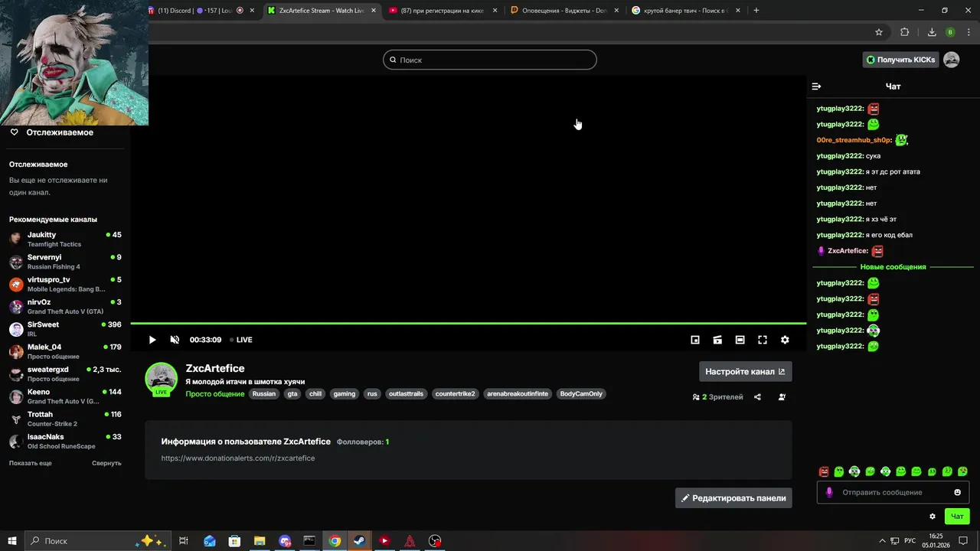
Task: Open ZxcArtefice channel avatar
Action: pos(162,379)
